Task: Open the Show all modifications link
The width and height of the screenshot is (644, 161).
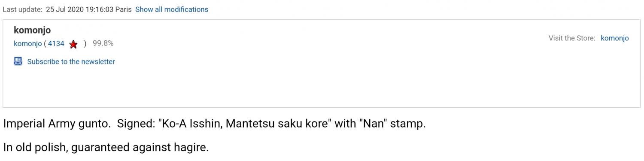Action: pyautogui.click(x=172, y=9)
